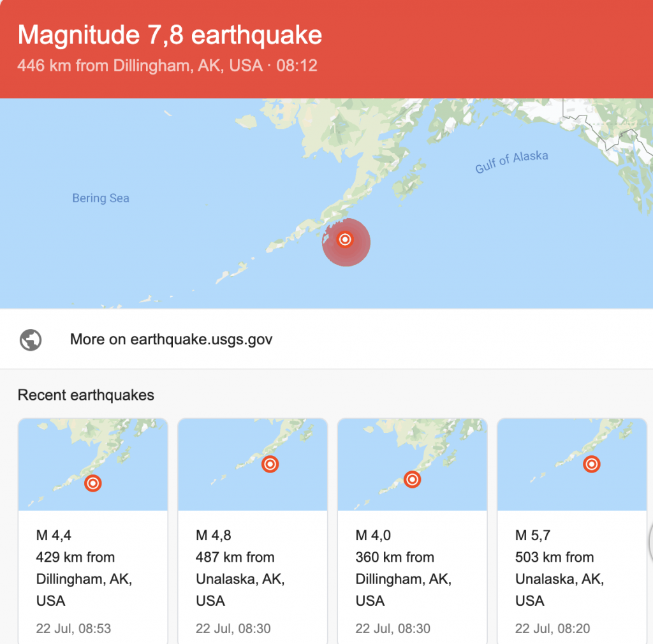
Task: Click the Gulf of Alaska map label
Action: (511, 162)
